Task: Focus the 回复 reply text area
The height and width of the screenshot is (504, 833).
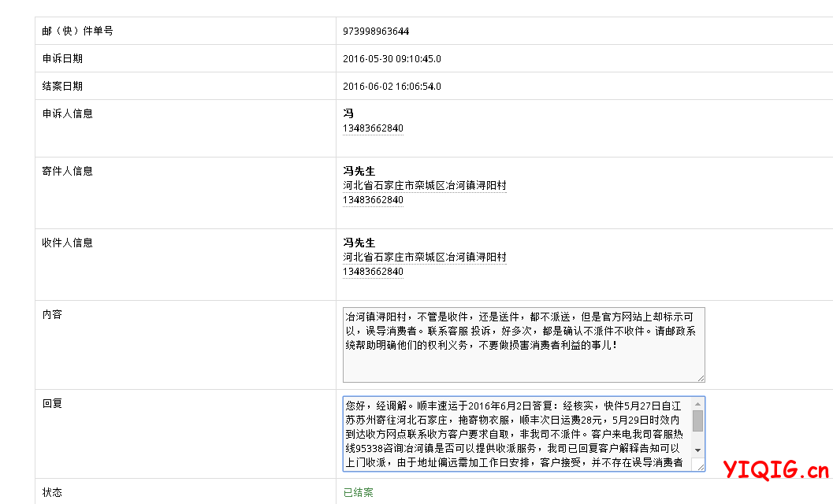Action: point(516,433)
